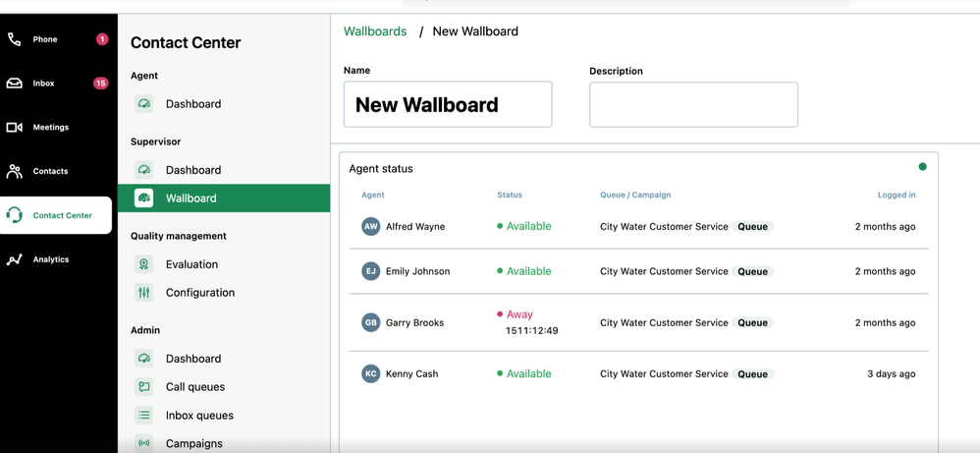Open the Campaigns broadcast icon
980x453 pixels.
point(143,443)
